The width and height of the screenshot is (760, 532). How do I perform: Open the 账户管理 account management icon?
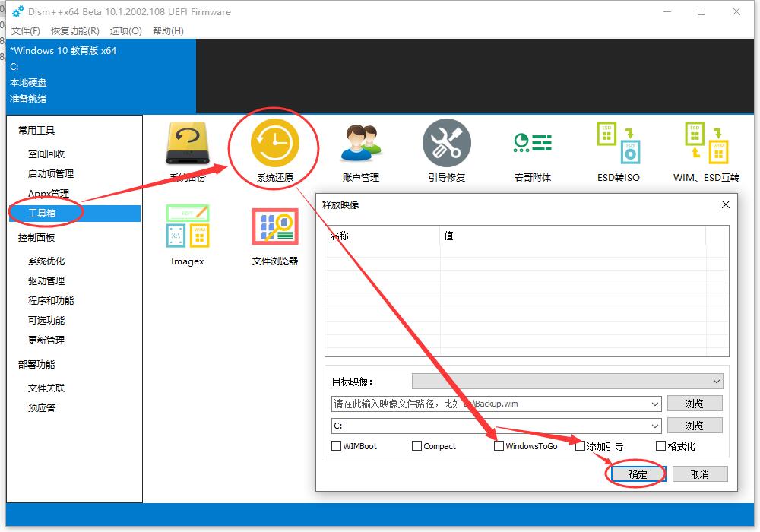(x=361, y=144)
